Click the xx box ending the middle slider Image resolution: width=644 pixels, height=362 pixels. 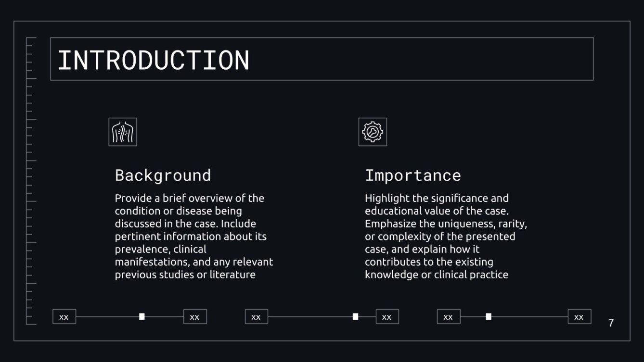(387, 317)
